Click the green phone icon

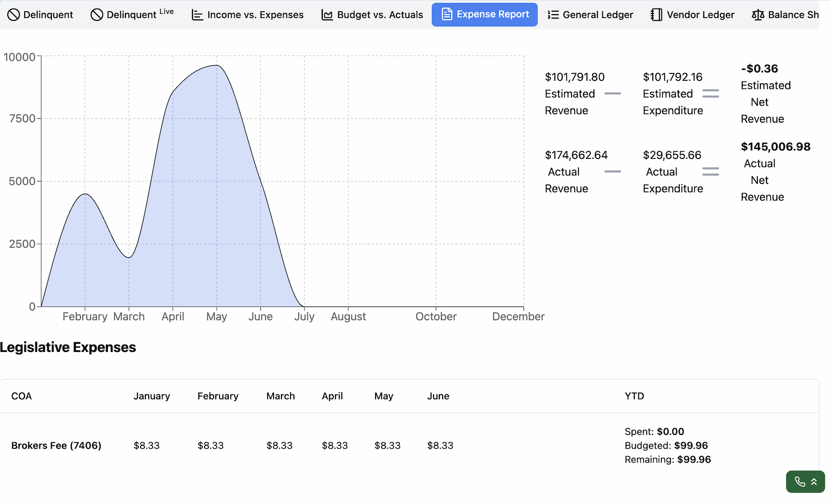(x=800, y=482)
